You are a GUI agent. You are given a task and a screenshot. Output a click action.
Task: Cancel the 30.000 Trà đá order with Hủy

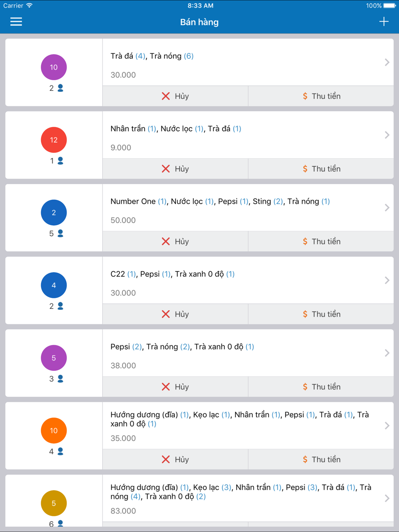[x=175, y=96]
